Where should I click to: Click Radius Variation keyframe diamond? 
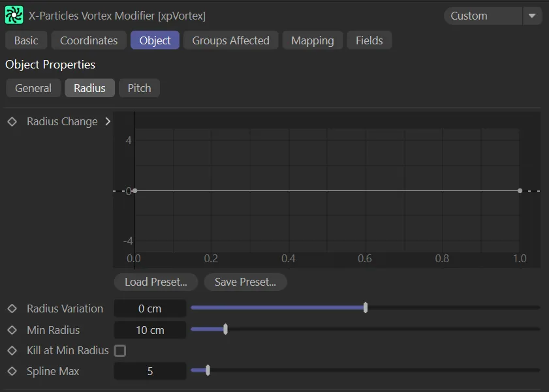[x=12, y=309]
